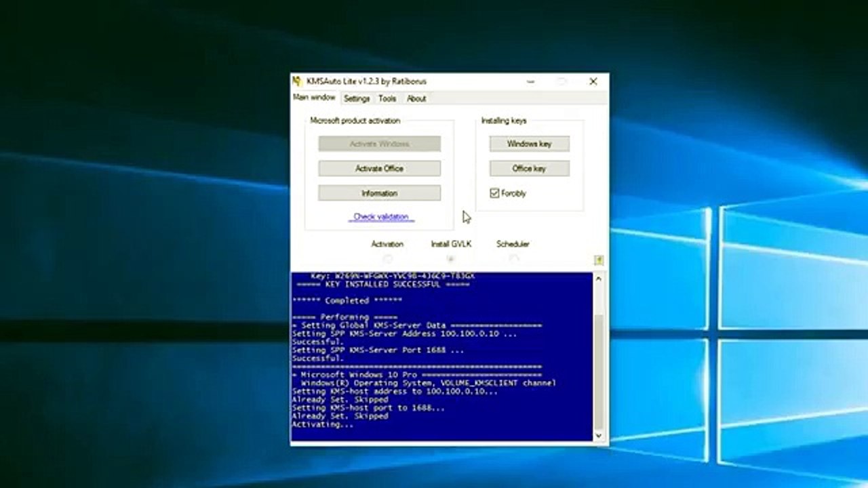Click the 'KEY INSTALLED SUCCESSFUL' log line

click(383, 285)
